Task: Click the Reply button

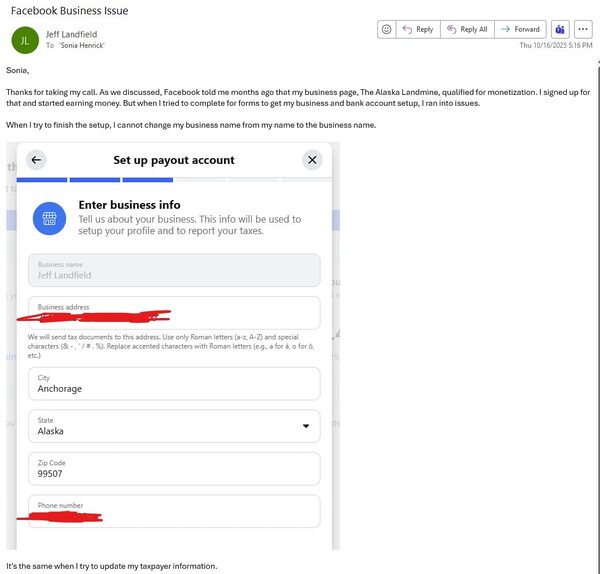Action: coord(417,29)
